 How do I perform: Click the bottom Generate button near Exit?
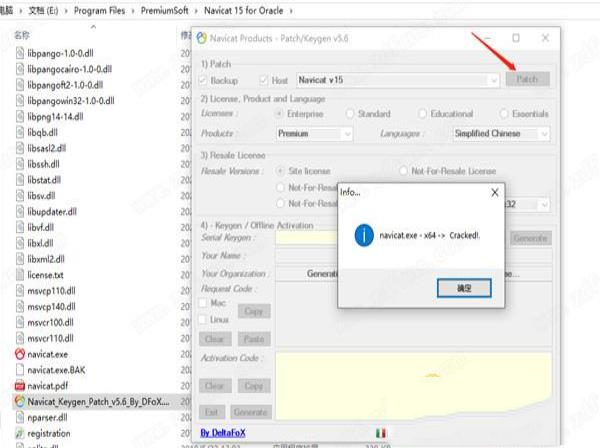click(251, 412)
